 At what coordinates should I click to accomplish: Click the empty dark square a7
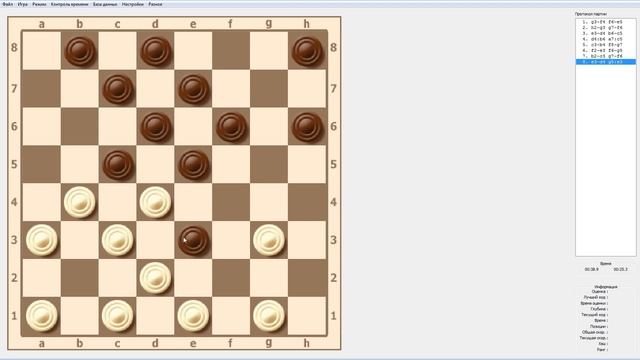[x=42, y=89]
